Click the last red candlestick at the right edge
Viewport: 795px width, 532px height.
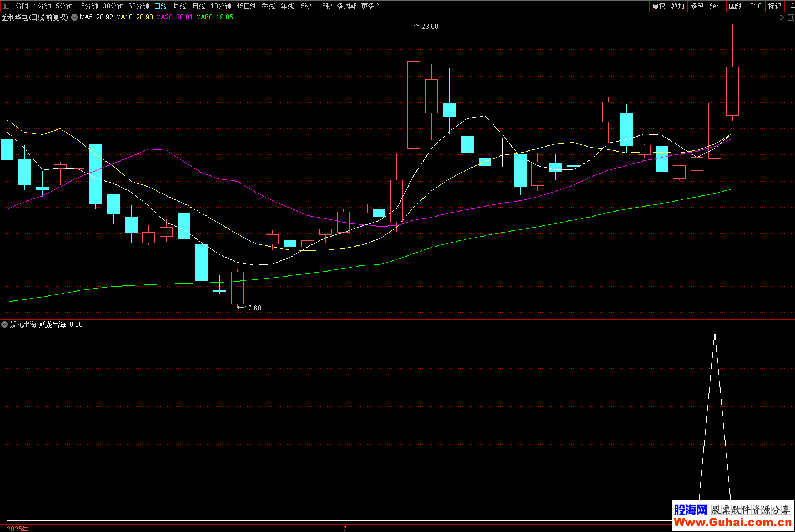(x=732, y=91)
